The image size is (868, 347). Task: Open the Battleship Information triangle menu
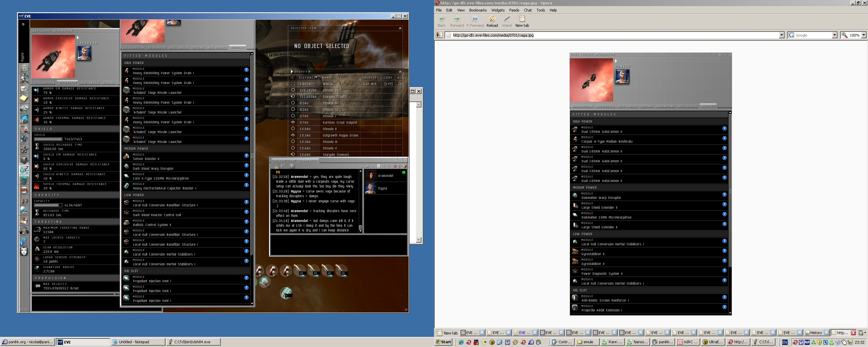point(78,38)
